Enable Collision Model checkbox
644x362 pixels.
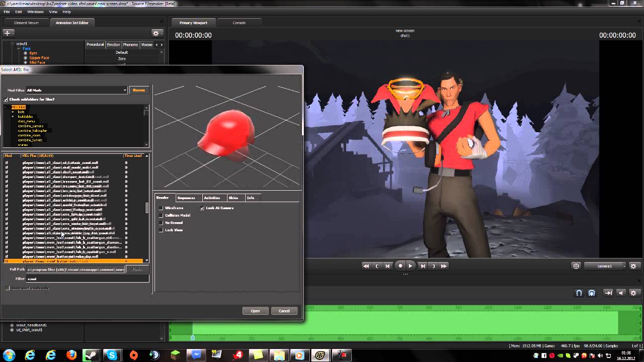[161, 215]
